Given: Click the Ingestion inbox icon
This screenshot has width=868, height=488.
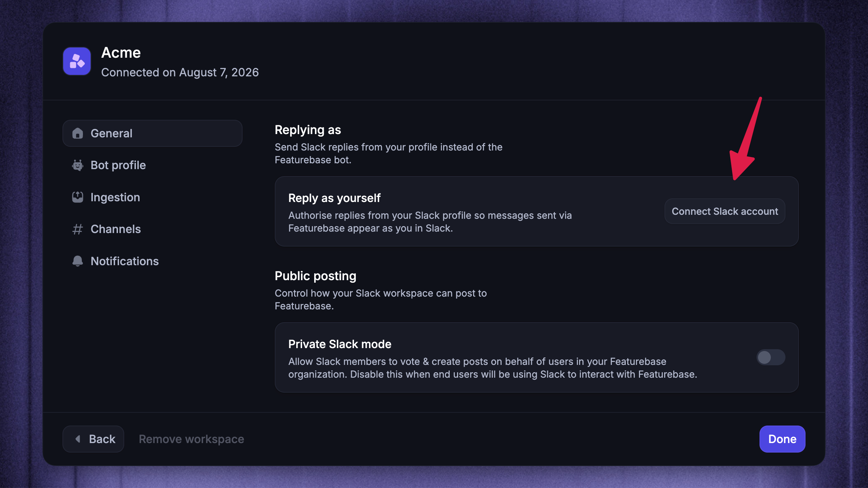Looking at the screenshot, I should coord(77,197).
